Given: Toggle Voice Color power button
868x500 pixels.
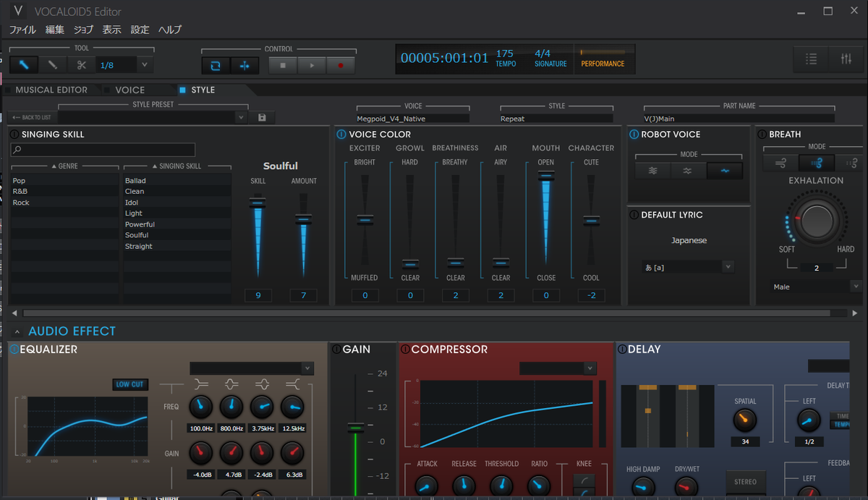Looking at the screenshot, I should click(341, 135).
